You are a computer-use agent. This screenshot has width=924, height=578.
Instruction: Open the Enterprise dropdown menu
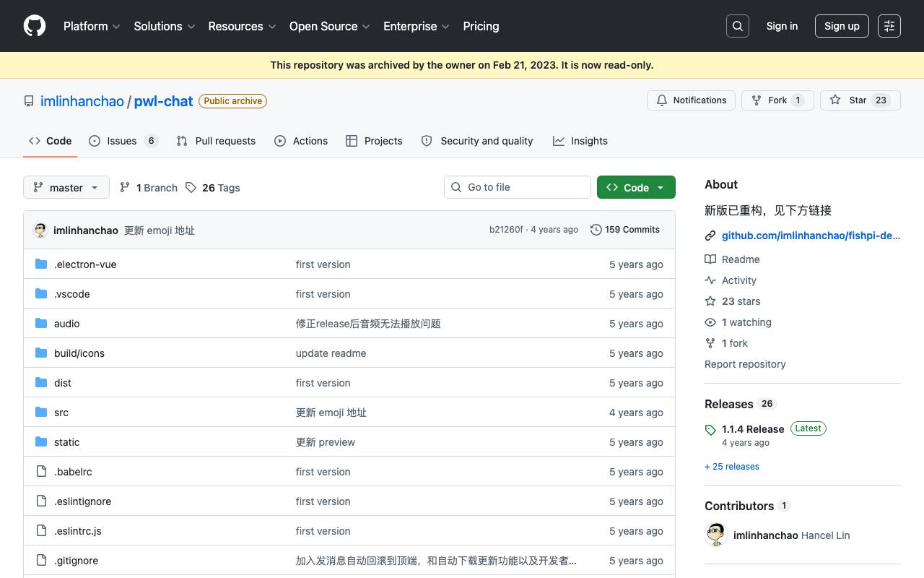(x=416, y=26)
